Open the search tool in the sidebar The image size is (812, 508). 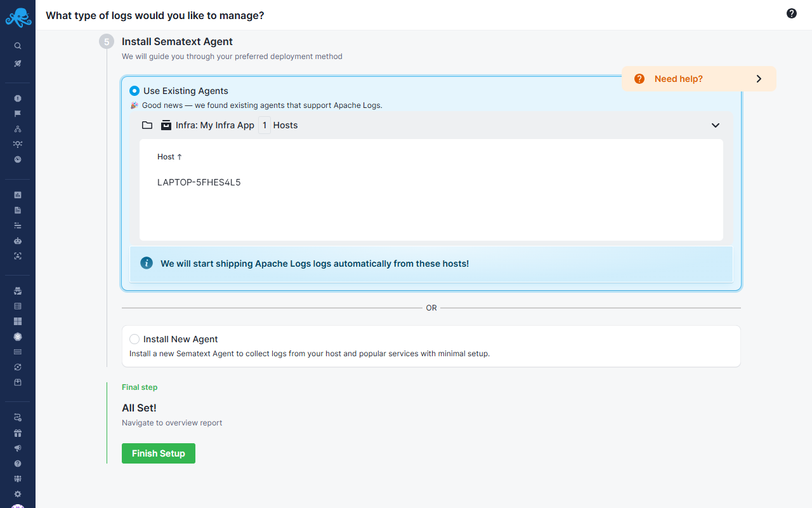[17, 45]
